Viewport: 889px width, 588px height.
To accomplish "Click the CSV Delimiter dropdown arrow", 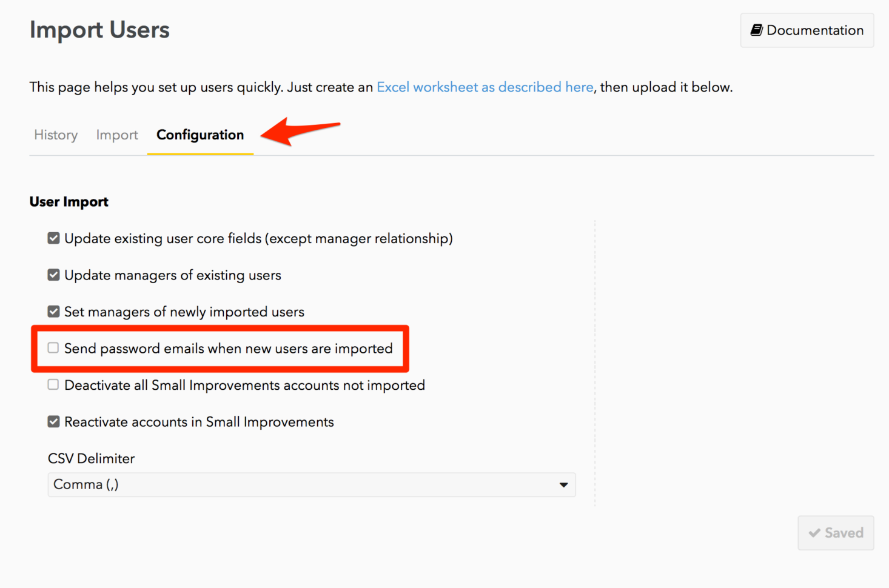I will (x=563, y=485).
